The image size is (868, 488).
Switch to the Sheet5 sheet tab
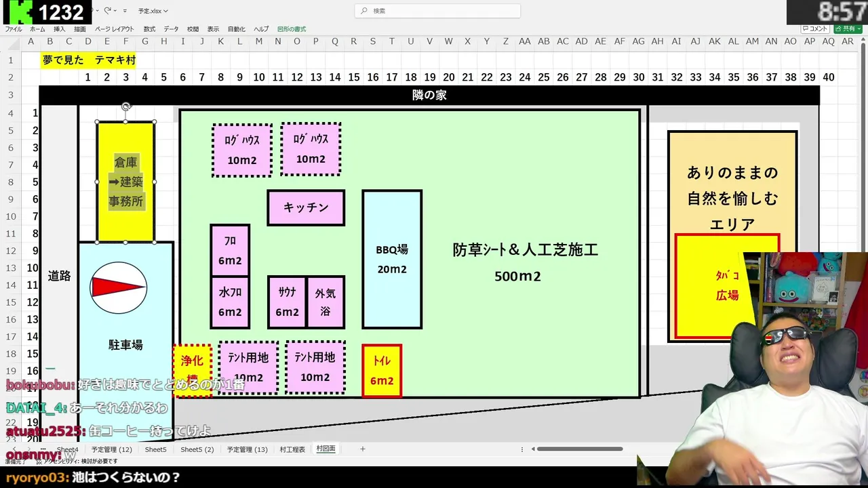click(x=155, y=449)
